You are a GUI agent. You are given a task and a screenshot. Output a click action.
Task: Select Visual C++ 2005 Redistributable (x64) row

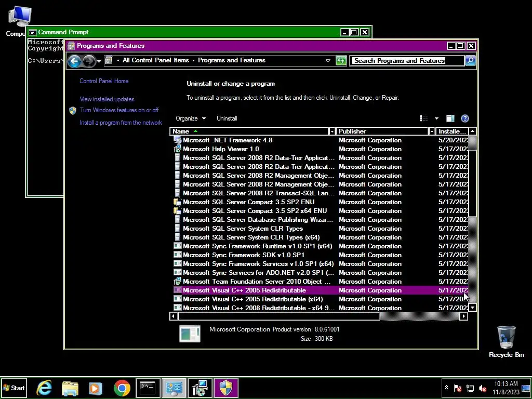320,299
